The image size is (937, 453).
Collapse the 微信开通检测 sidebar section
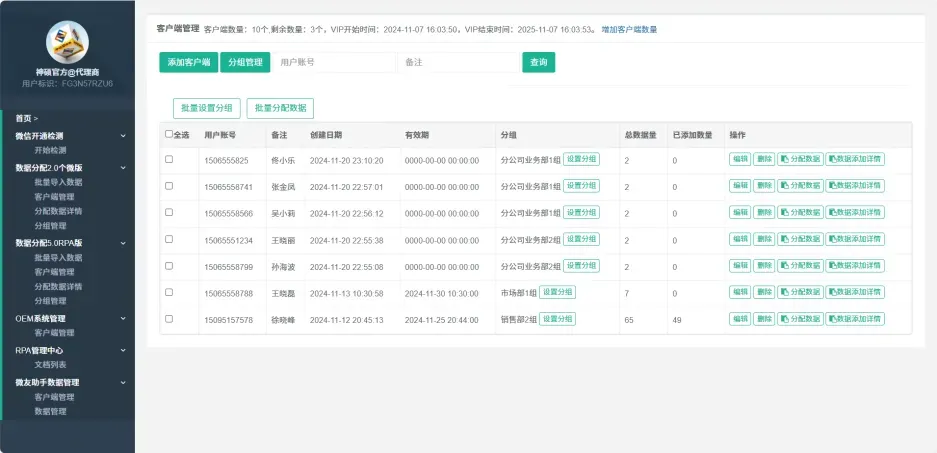[123, 135]
